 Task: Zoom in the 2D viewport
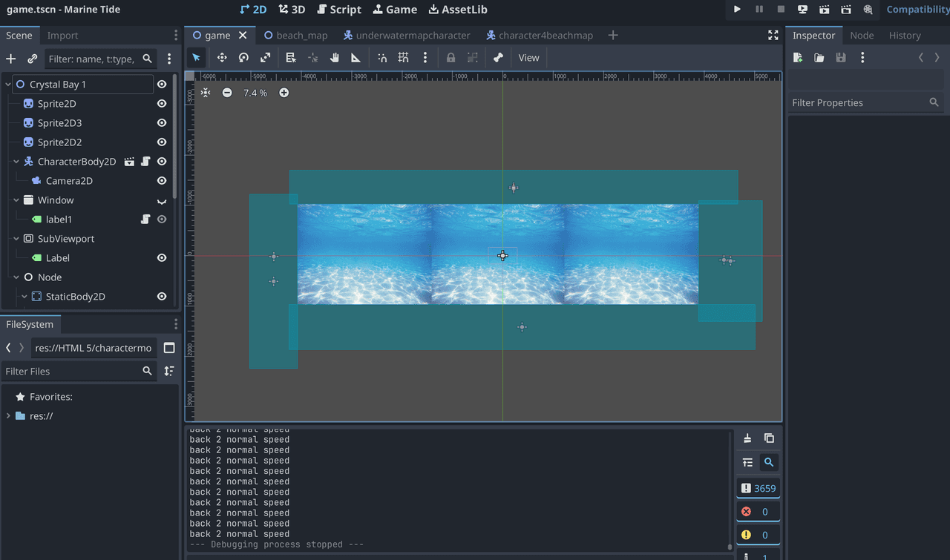(284, 93)
